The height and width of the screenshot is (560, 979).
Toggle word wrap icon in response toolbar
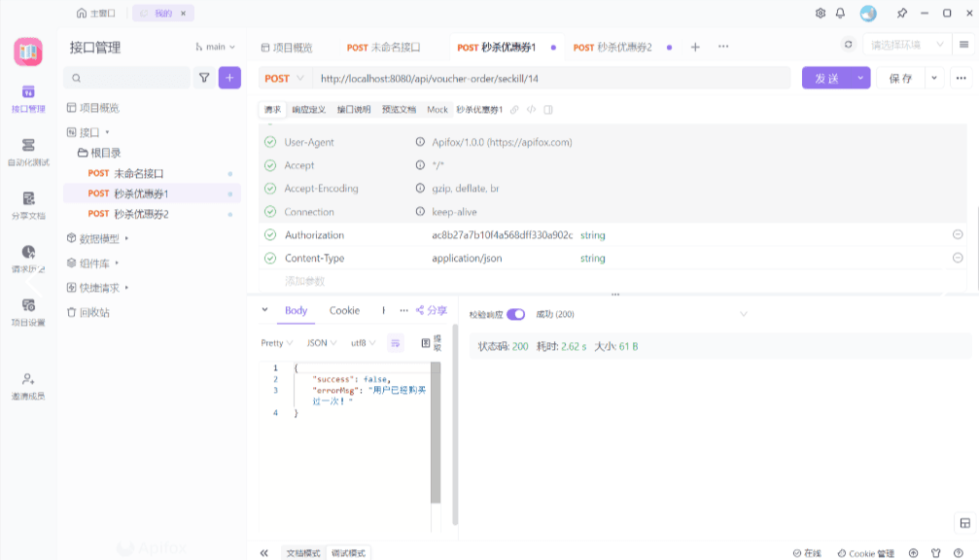pyautogui.click(x=396, y=343)
